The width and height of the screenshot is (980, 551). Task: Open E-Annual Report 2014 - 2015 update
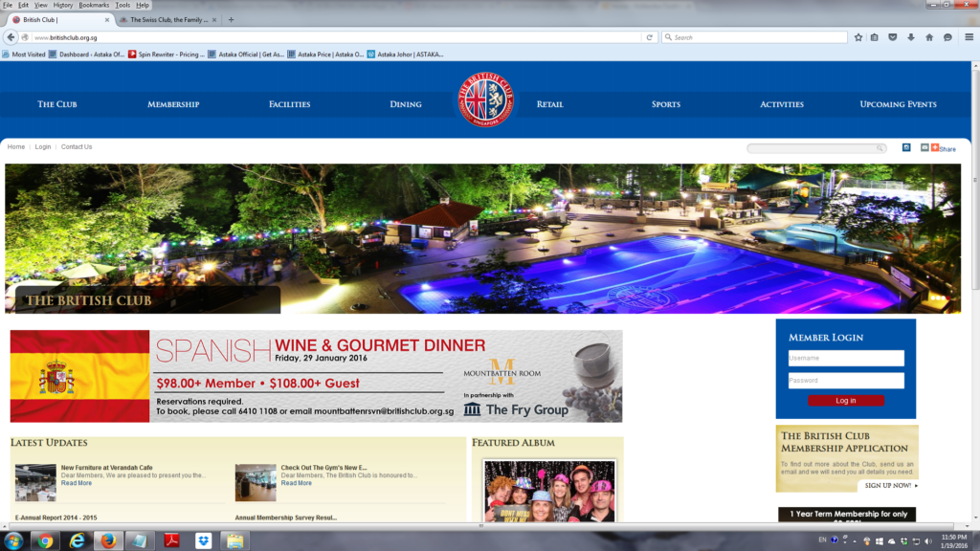click(x=56, y=518)
